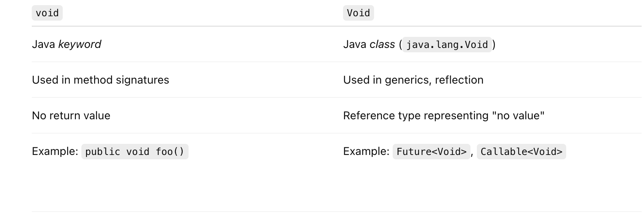Click the capitalized Void header code chip

point(358,13)
